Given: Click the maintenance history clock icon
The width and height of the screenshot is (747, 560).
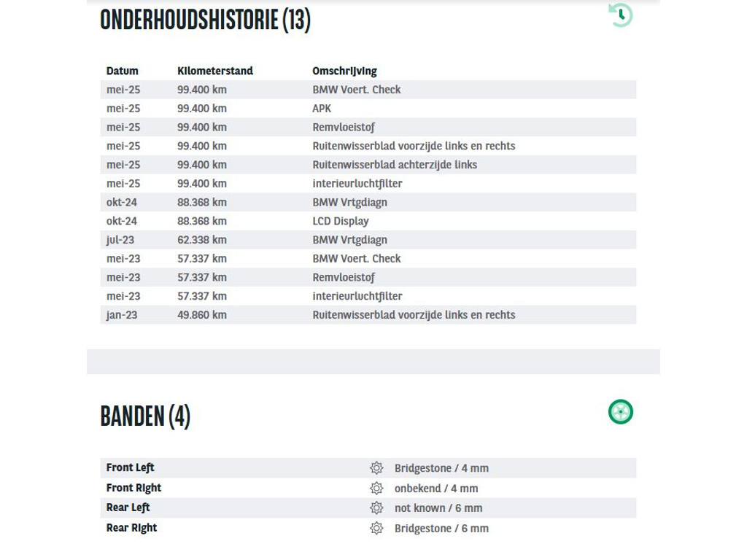Looking at the screenshot, I should click(x=620, y=15).
